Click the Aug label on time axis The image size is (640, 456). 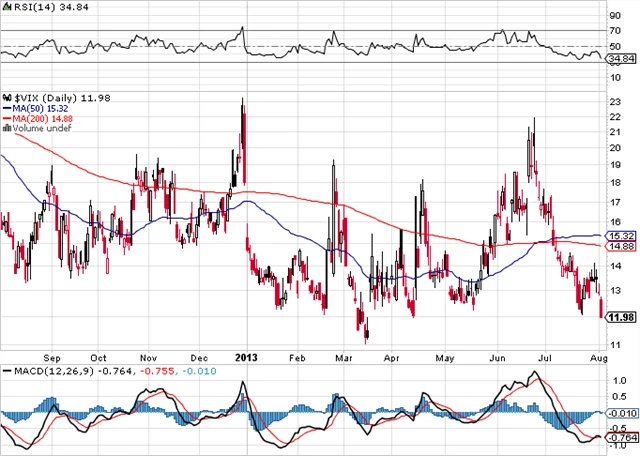coord(599,358)
